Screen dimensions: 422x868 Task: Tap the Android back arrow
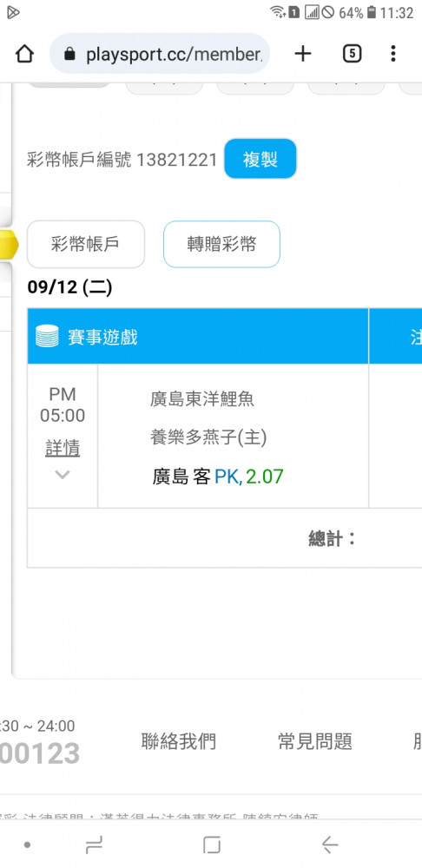(329, 845)
